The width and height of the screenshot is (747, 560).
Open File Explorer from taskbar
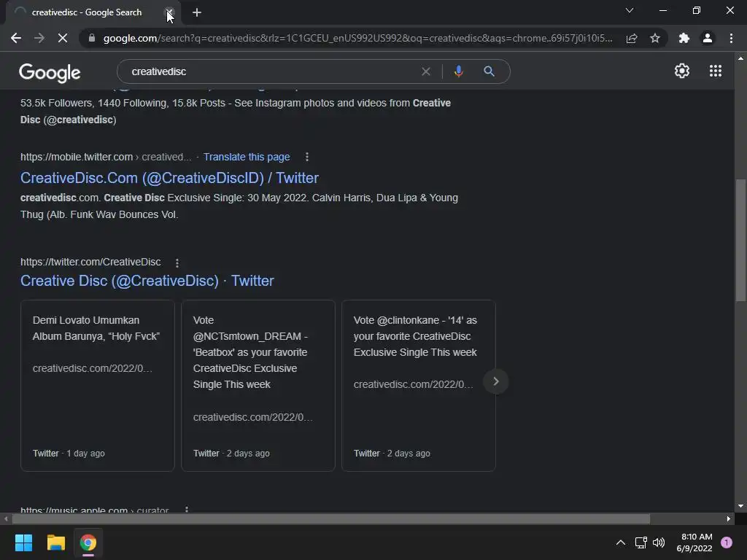click(55, 542)
